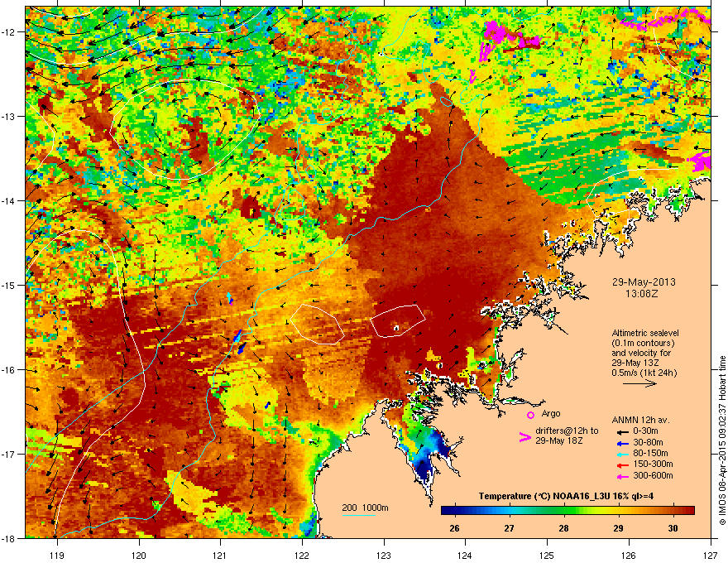Click the colorbar tick label 27
728x563 pixels.
click(510, 528)
